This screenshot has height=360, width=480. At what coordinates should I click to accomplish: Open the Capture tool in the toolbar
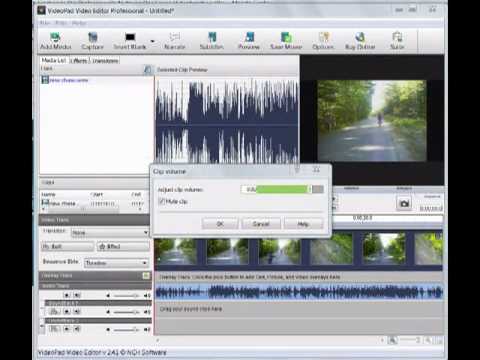93,41
